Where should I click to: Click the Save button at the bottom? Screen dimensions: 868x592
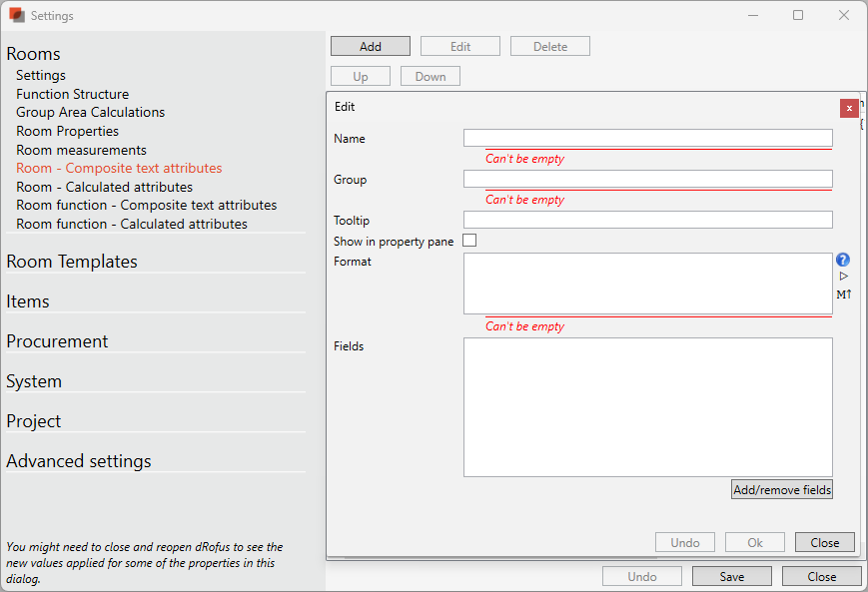coord(731,577)
